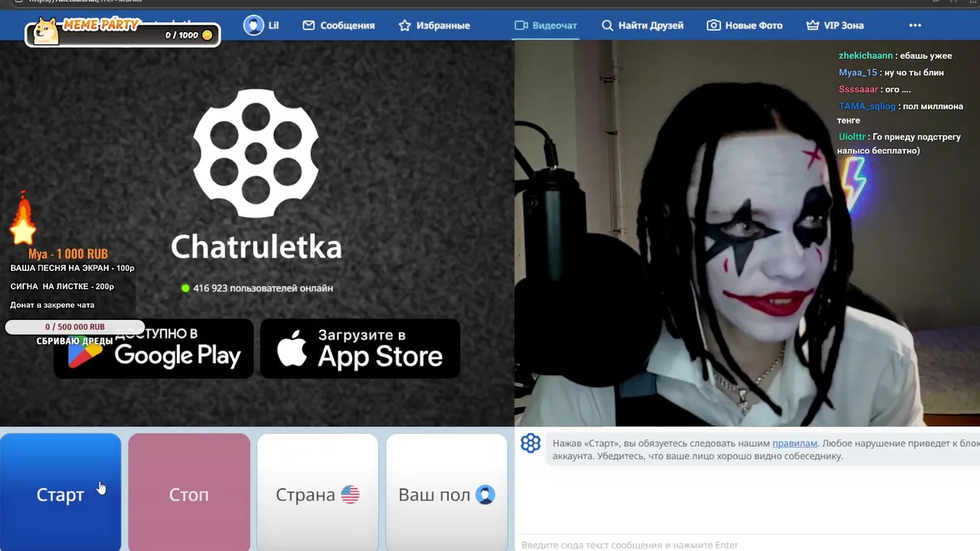Click TAMA_sqliog username in chat overlay
The height and width of the screenshot is (551, 980).
(x=867, y=106)
